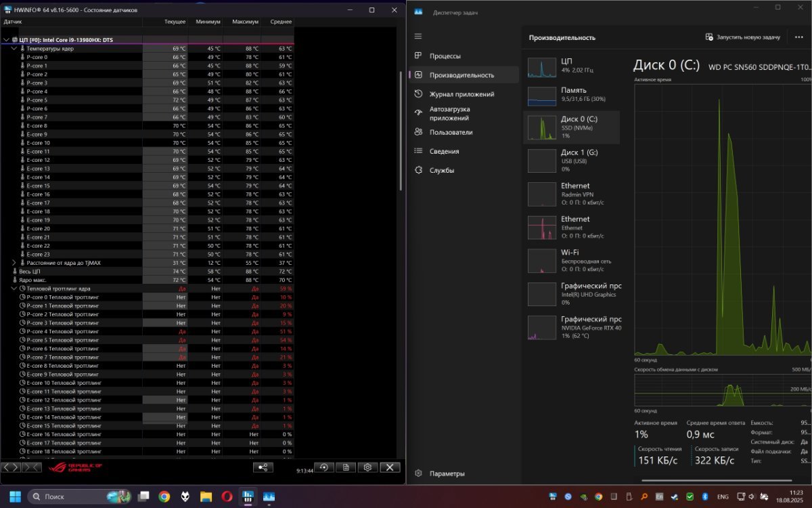Image resolution: width=812 pixels, height=508 pixels.
Task: Click the ENG language indicator
Action: click(x=723, y=496)
